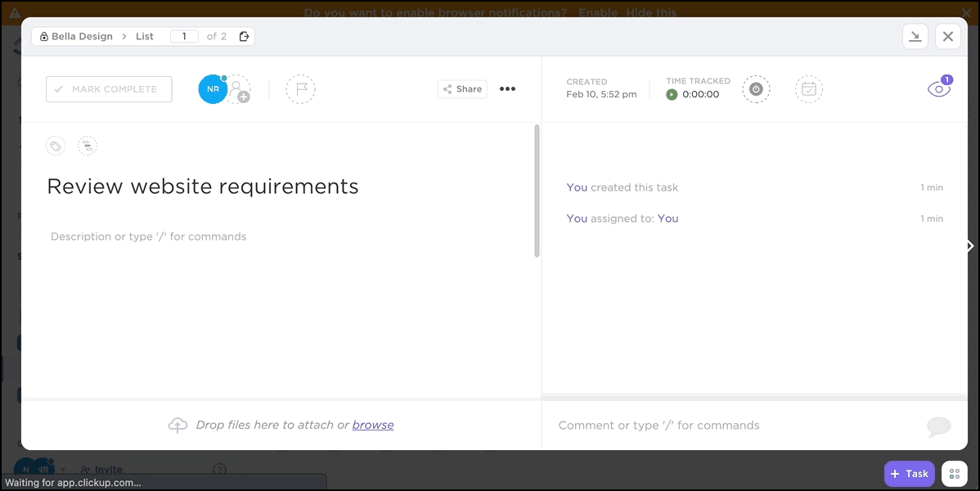This screenshot has width=980, height=491.
Task: Click the Share button
Action: point(462,89)
